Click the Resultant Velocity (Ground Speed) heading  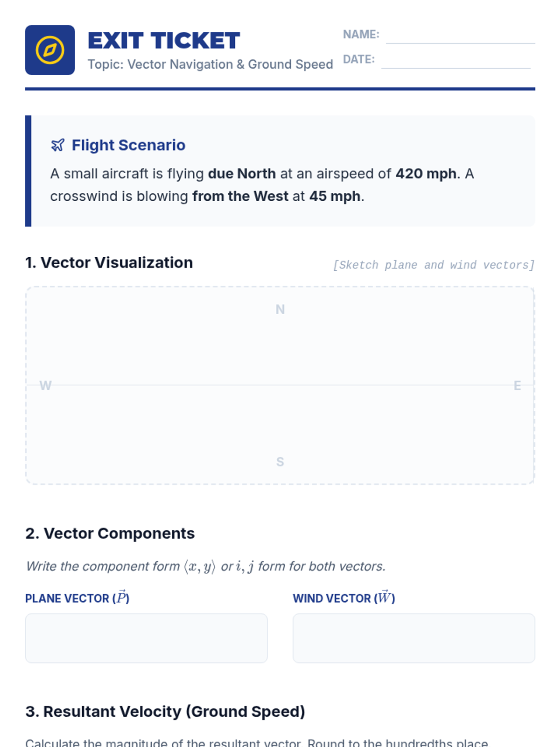165,712
